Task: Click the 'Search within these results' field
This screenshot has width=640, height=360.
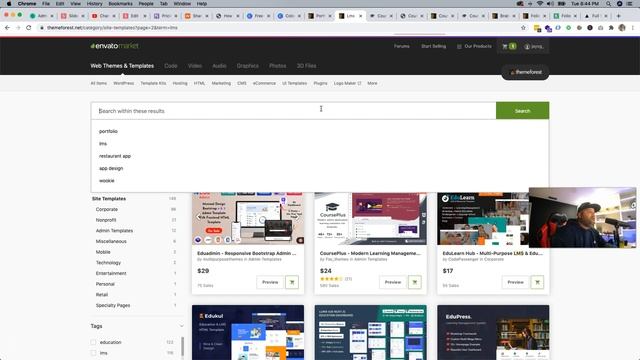Action: [293, 111]
